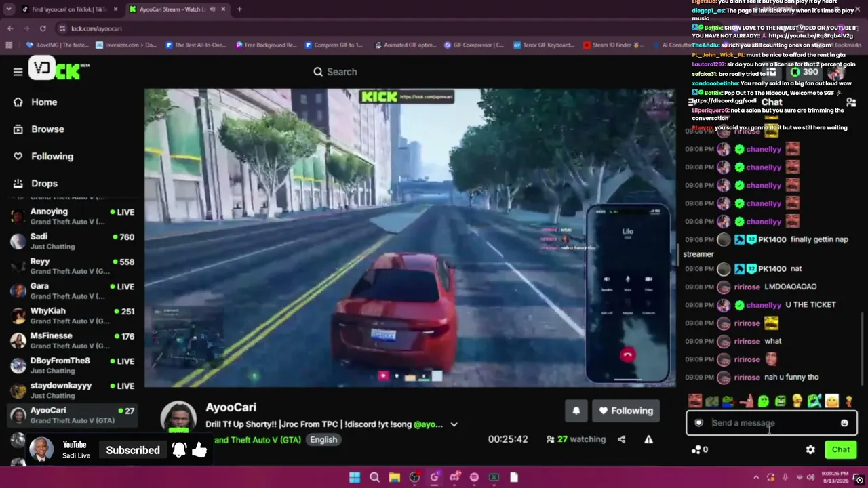This screenshot has width=868, height=488.
Task: Open chat settings gear icon
Action: [810, 449]
